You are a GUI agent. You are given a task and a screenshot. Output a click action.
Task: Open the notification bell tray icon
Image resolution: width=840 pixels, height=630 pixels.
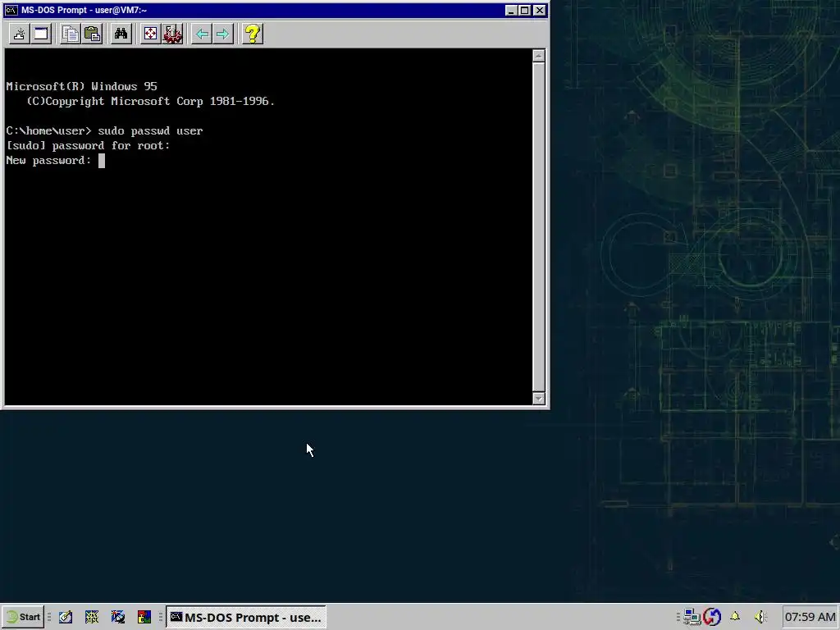(735, 617)
